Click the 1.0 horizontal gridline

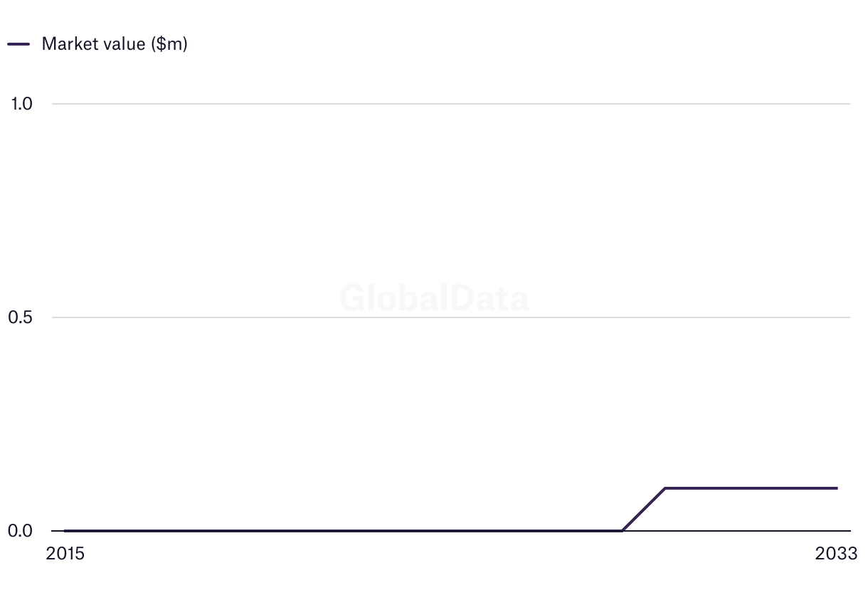click(451, 104)
